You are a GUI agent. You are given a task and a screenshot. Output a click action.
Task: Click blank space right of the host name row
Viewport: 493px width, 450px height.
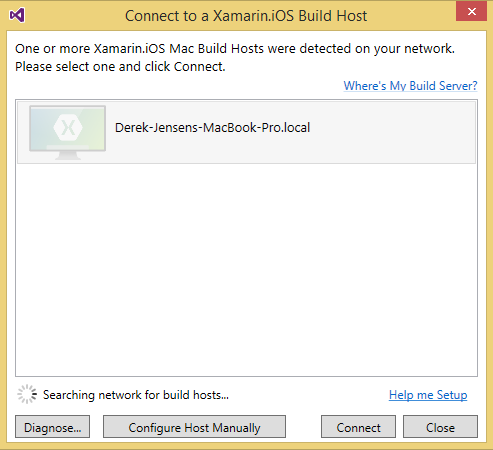pyautogui.click(x=393, y=132)
